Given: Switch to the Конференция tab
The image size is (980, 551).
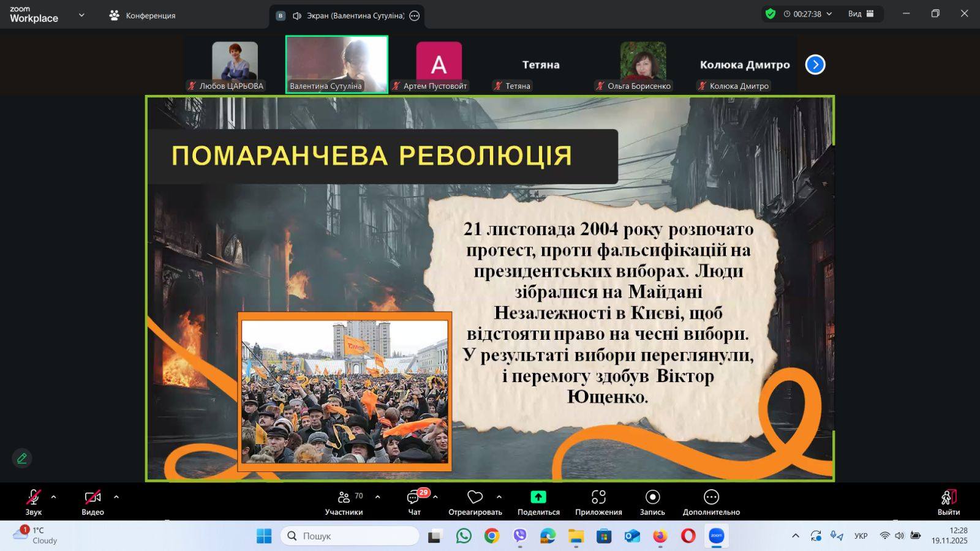Looking at the screenshot, I should point(143,15).
